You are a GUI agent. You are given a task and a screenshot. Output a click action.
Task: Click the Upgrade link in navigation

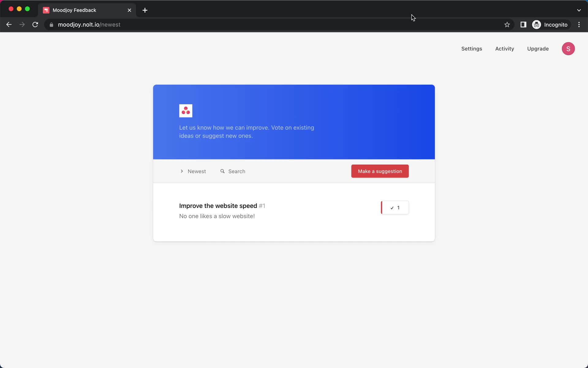(538, 48)
